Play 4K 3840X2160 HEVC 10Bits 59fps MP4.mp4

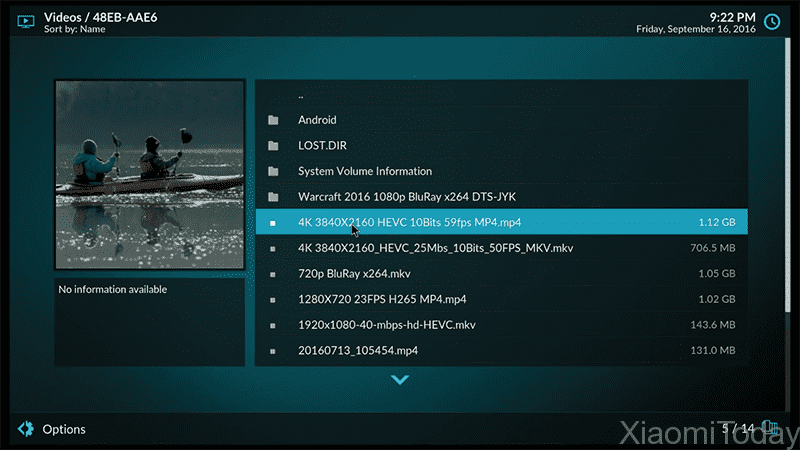coord(409,223)
